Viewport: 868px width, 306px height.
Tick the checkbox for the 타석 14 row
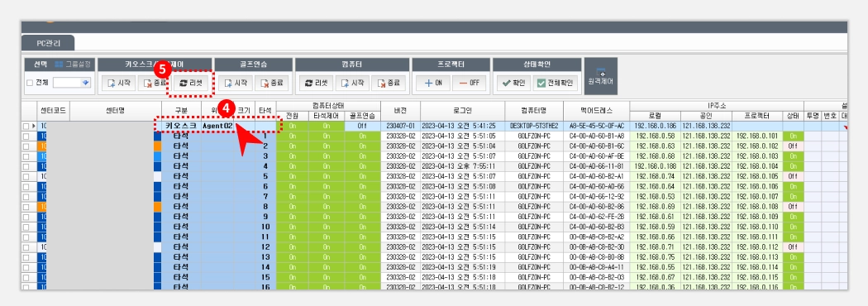(26, 267)
